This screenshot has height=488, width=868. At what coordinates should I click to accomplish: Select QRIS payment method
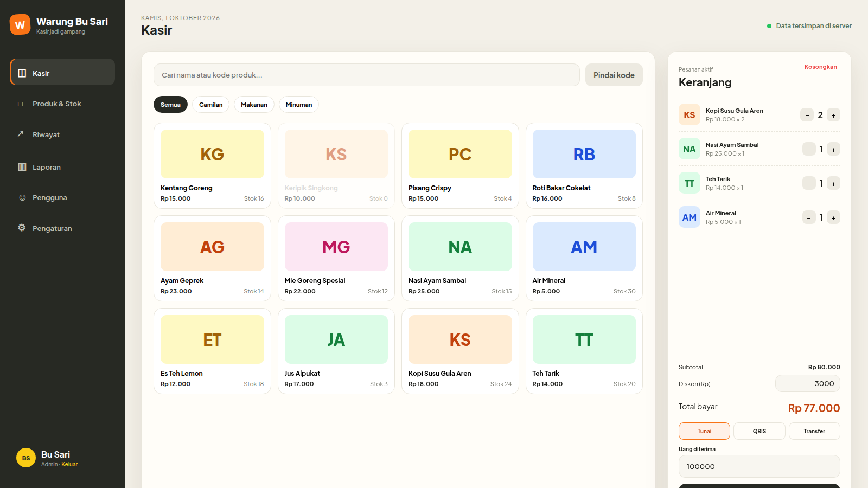pyautogui.click(x=759, y=431)
